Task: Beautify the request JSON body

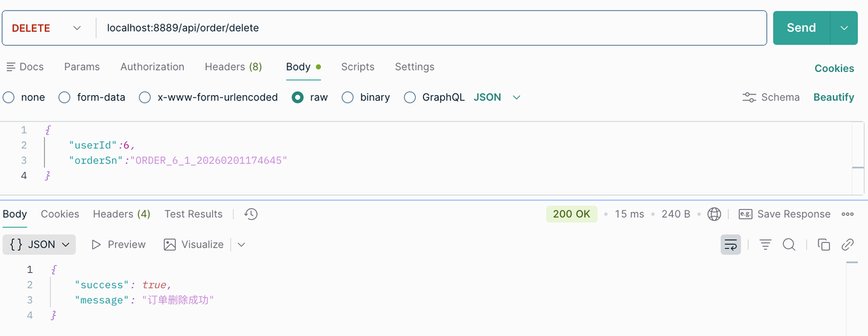Action: point(834,97)
